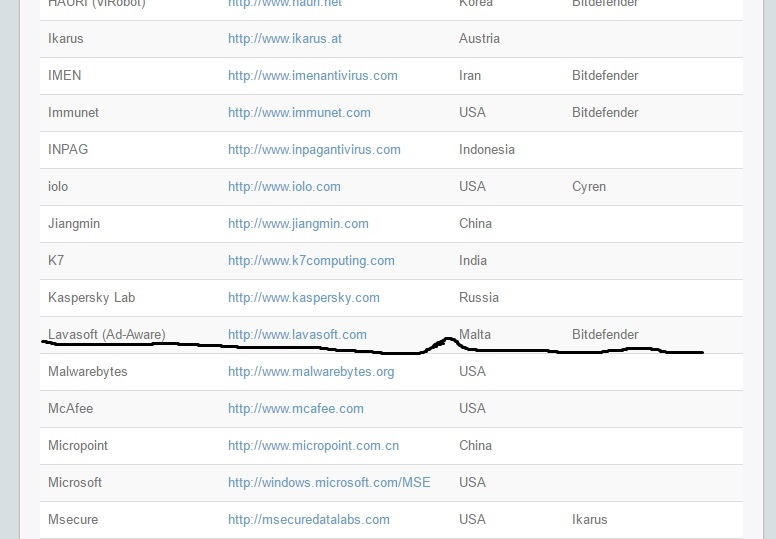776x539 pixels.
Task: Click the Kaspersky Lab vendor name
Action: [91, 298]
